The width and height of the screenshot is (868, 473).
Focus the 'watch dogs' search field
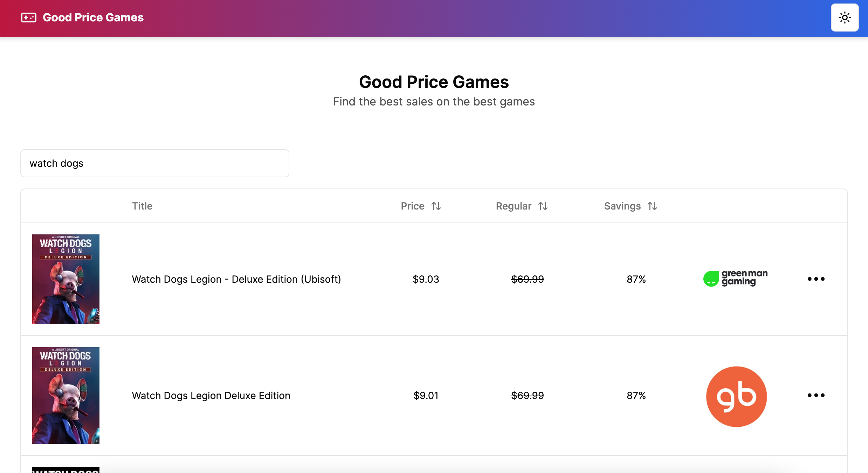click(x=154, y=163)
